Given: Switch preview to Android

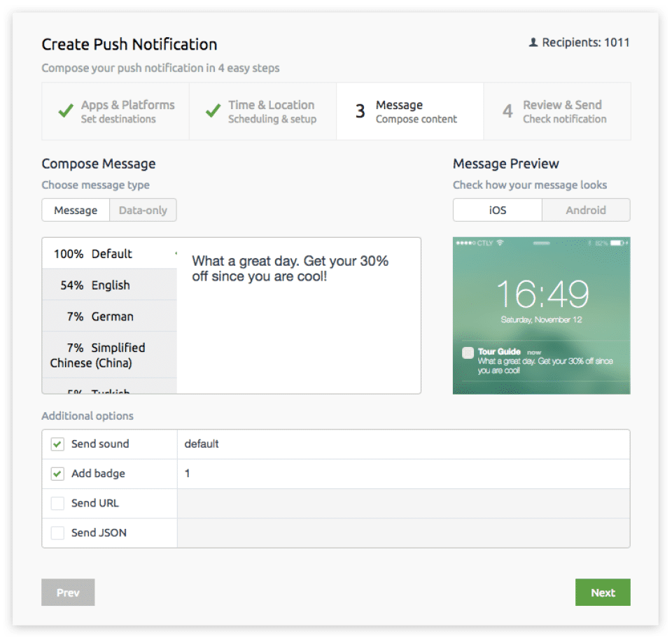Looking at the screenshot, I should 586,210.
